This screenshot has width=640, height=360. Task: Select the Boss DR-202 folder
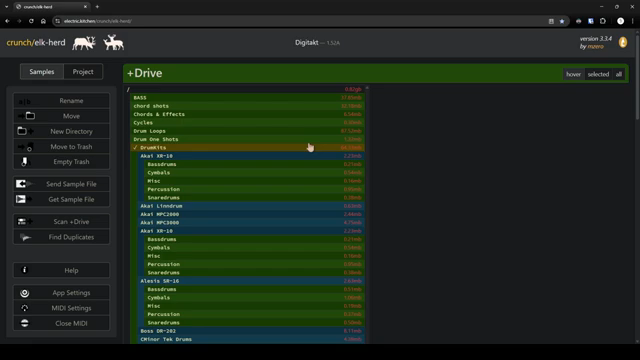click(251, 331)
